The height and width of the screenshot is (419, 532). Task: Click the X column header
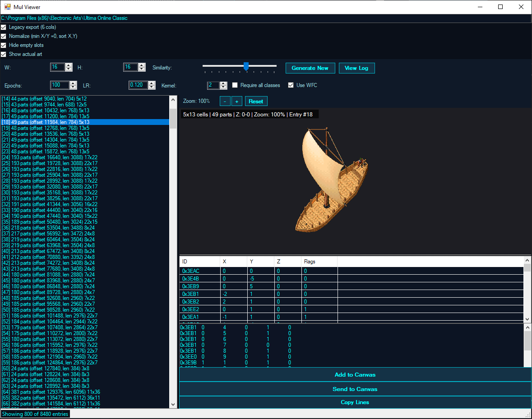tap(234, 262)
